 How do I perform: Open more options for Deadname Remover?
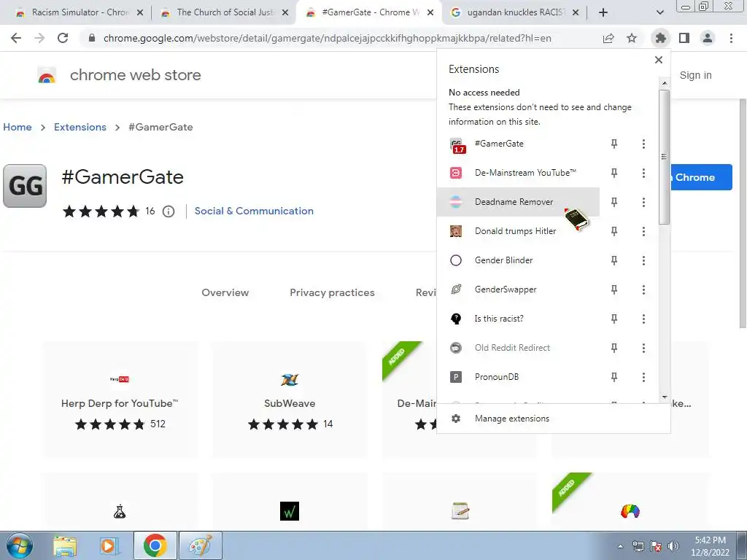(x=643, y=202)
